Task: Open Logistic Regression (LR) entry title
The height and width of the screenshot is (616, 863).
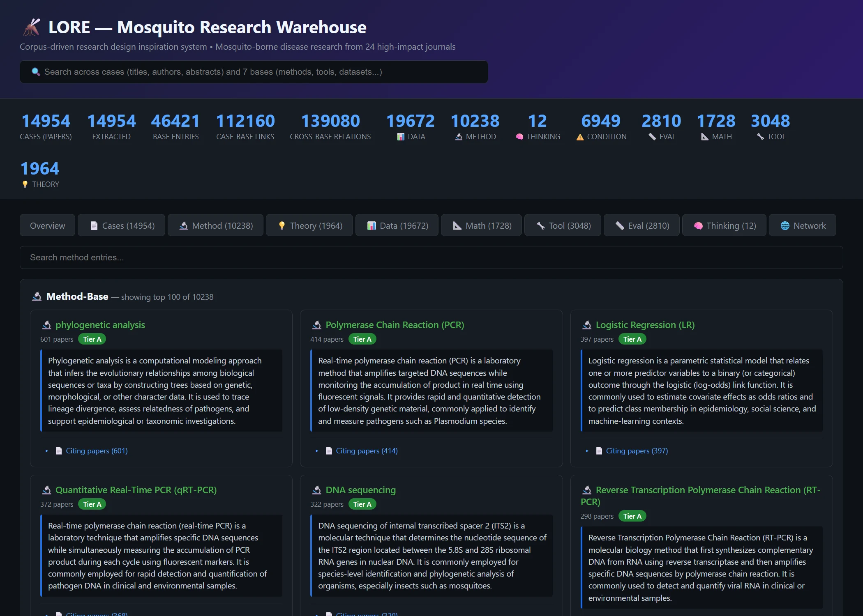Action: click(645, 325)
